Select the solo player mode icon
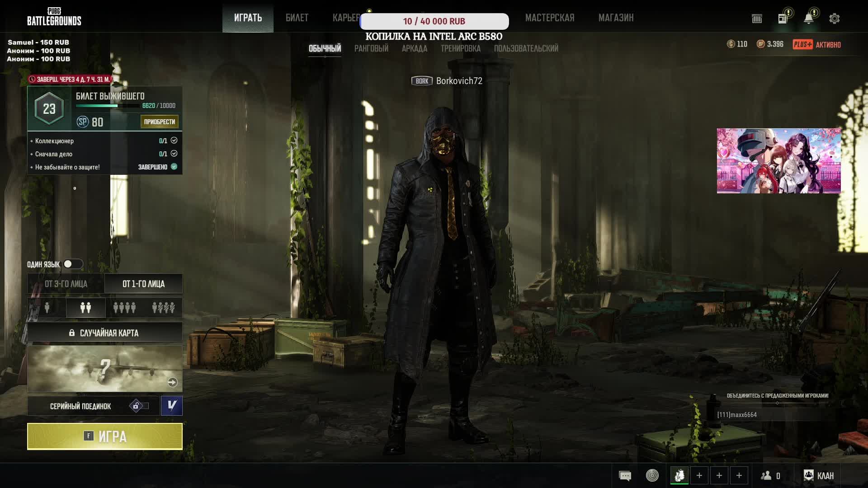The width and height of the screenshot is (868, 488). (x=47, y=308)
